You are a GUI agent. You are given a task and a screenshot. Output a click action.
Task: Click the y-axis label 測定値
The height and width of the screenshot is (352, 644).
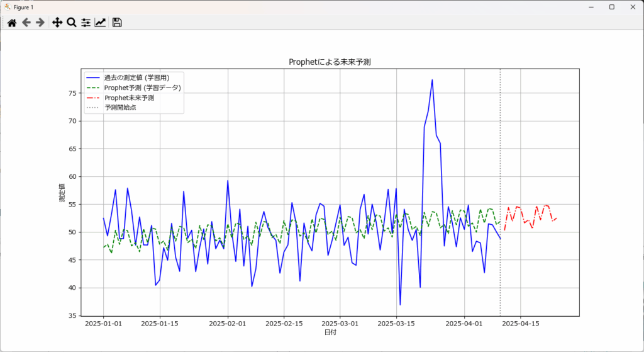point(62,191)
